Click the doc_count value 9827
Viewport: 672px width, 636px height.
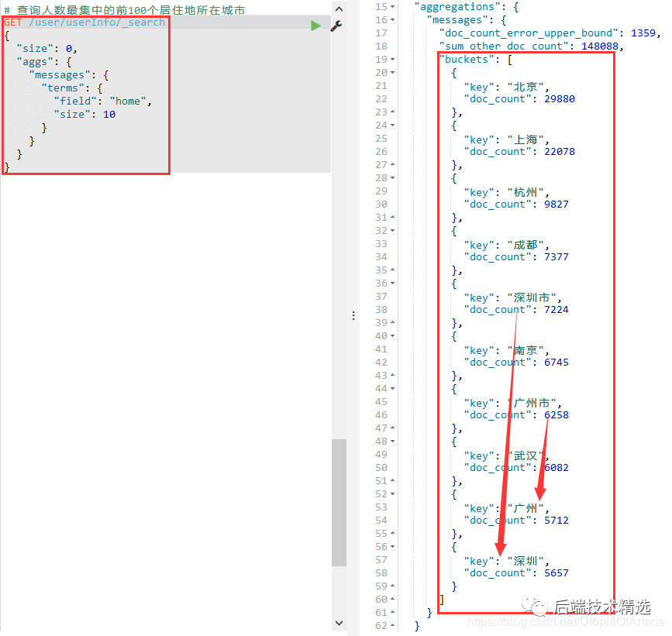[x=557, y=205]
